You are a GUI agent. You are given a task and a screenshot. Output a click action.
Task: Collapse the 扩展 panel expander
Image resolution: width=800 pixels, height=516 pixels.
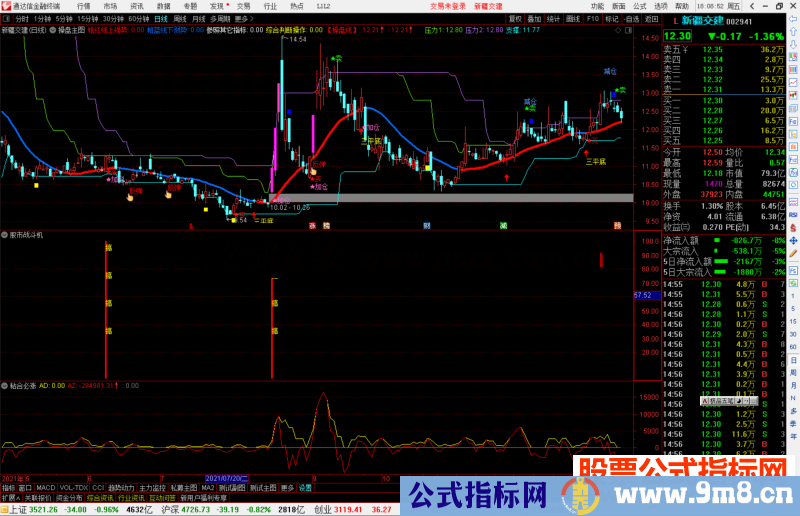click(x=11, y=498)
